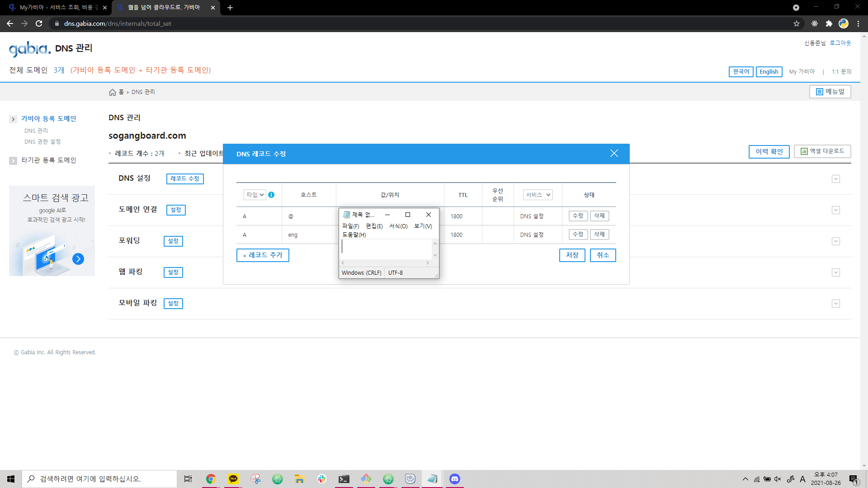The width and height of the screenshot is (868, 488).
Task: Click the 레코드 추가 button
Action: tap(263, 255)
